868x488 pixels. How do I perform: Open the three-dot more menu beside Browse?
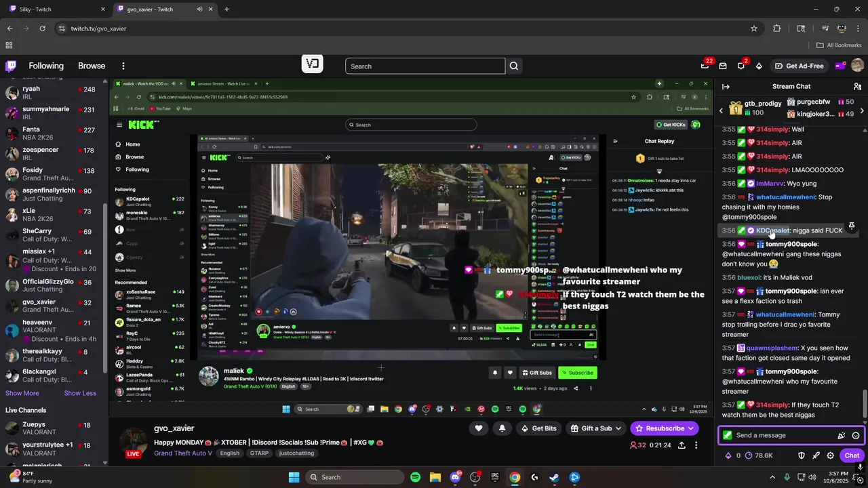click(123, 66)
